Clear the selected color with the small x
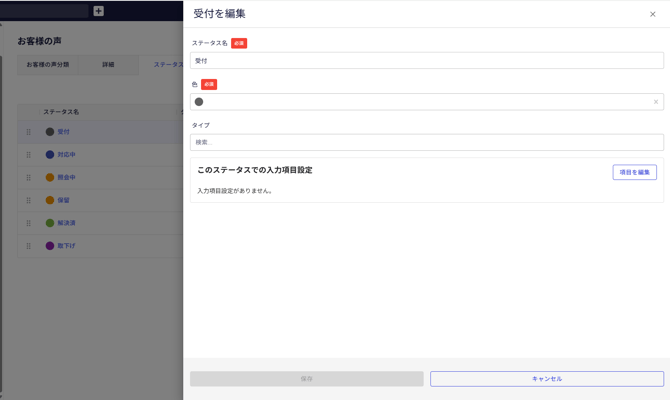This screenshot has height=400, width=670. click(x=656, y=102)
